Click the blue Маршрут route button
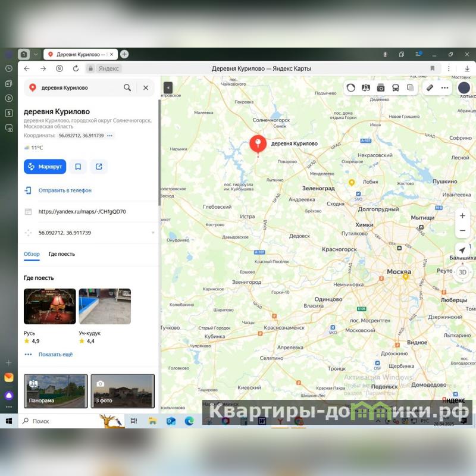The width and height of the screenshot is (476, 476). point(45,167)
